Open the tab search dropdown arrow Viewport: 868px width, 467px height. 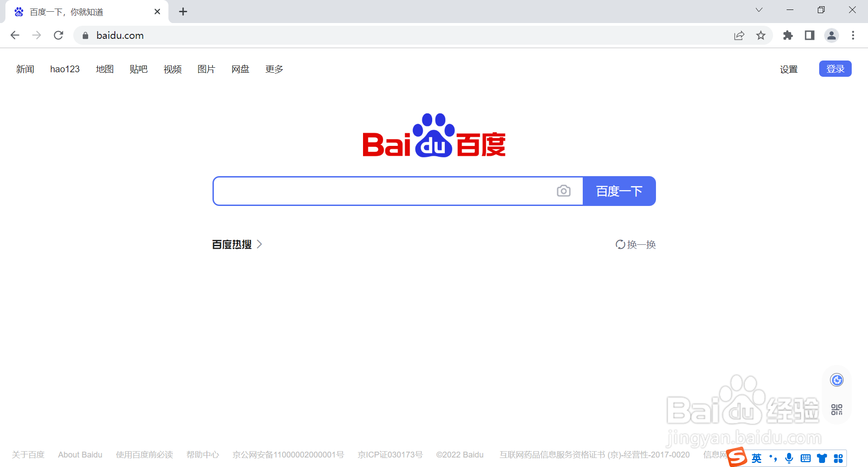[759, 10]
